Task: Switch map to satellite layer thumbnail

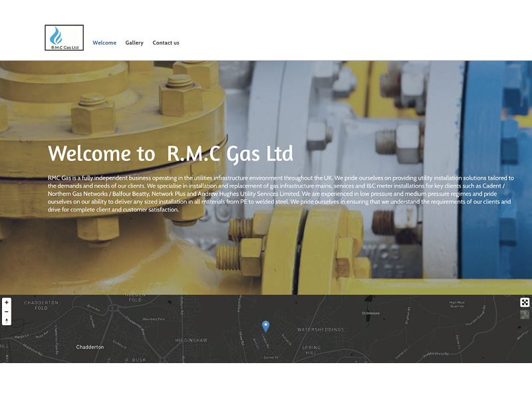Action: click(525, 315)
